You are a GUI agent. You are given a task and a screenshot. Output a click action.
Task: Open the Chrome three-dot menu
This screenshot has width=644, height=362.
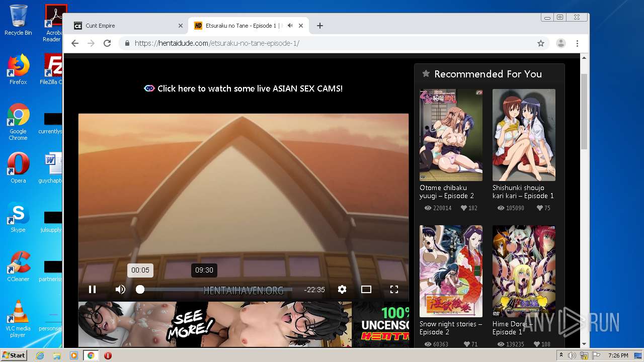pyautogui.click(x=578, y=43)
